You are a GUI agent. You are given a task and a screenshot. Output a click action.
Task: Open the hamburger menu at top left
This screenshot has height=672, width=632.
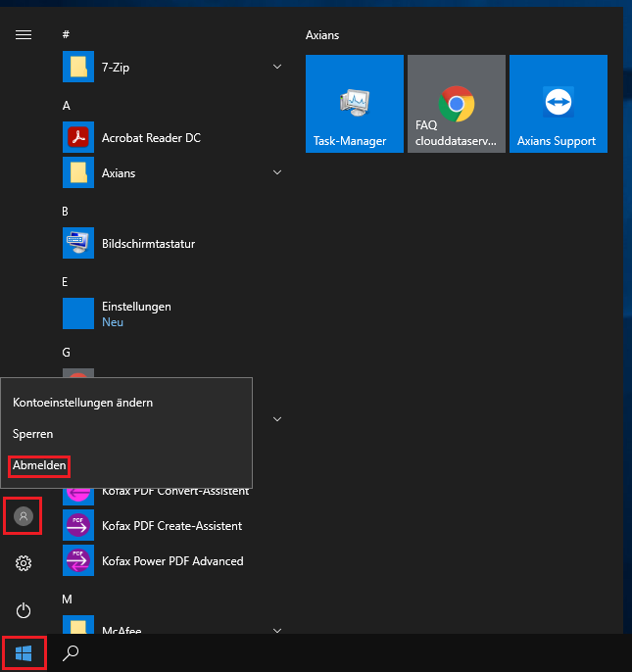(24, 34)
